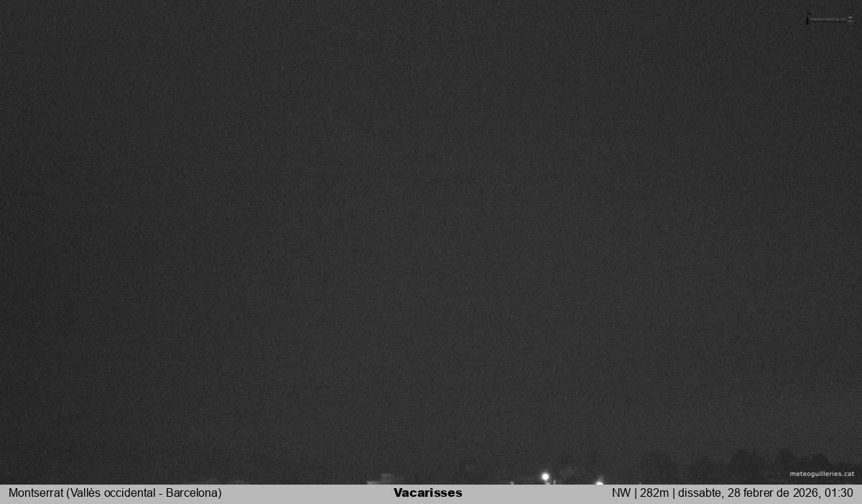The width and height of the screenshot is (862, 504).
Task: Click the 01:30 timestamp
Action: pos(839,493)
